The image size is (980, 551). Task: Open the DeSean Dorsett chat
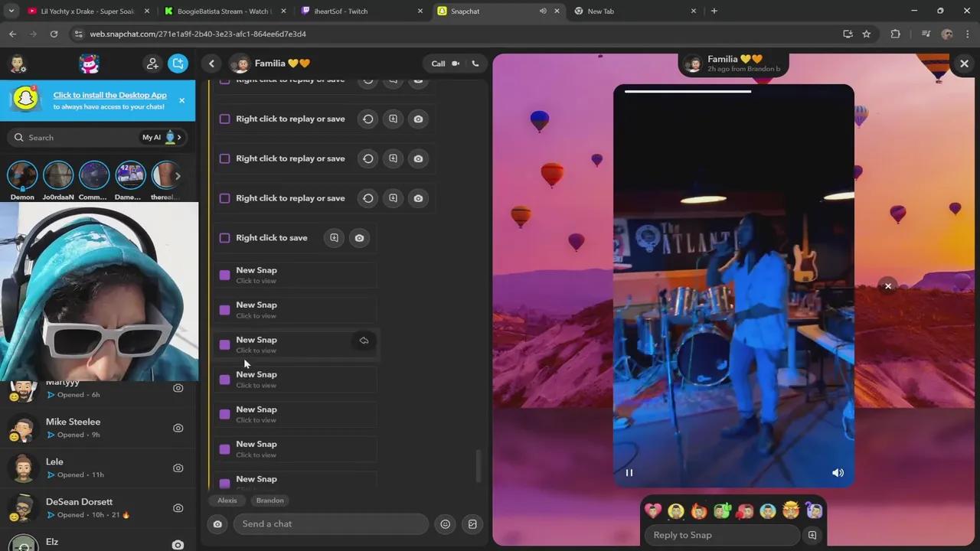98,507
